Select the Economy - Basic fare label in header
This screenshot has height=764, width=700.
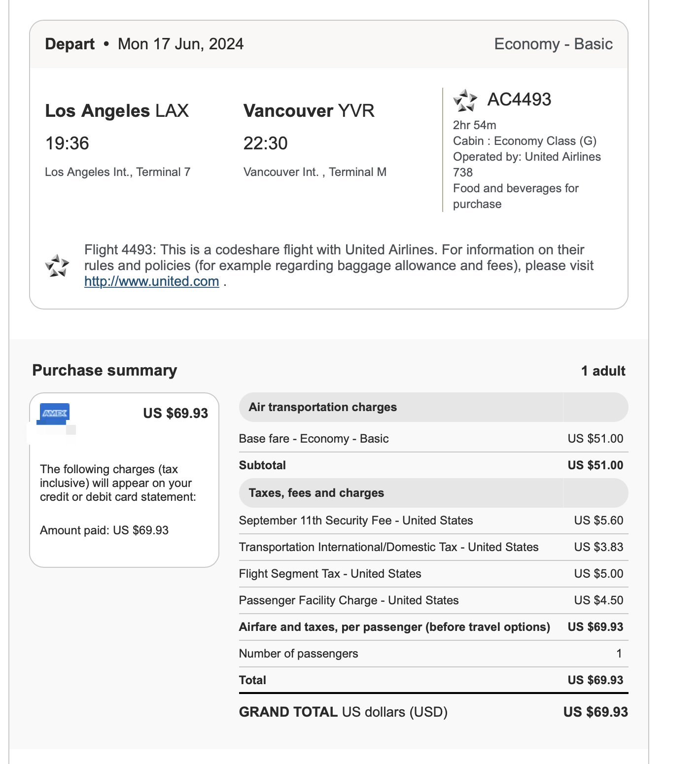[553, 44]
